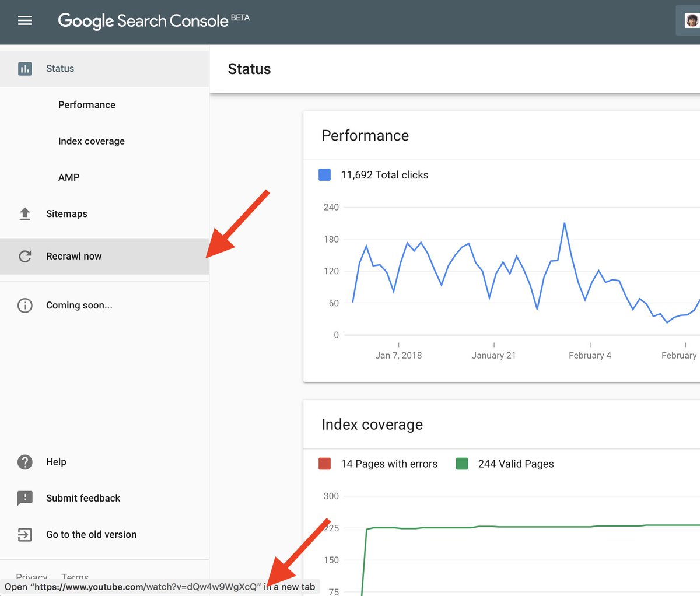Open the profile account avatar
This screenshot has width=700, height=596.
(692, 20)
